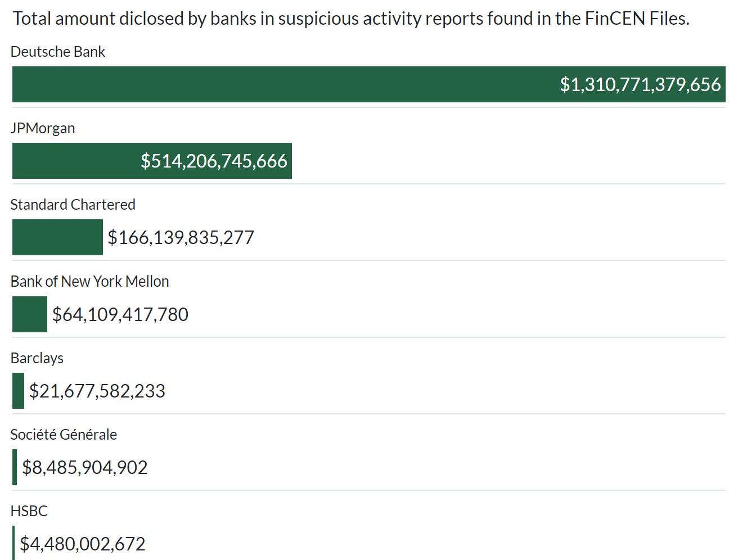Click the Barclays label text
Screen dimensions: 738x560
click(x=37, y=358)
